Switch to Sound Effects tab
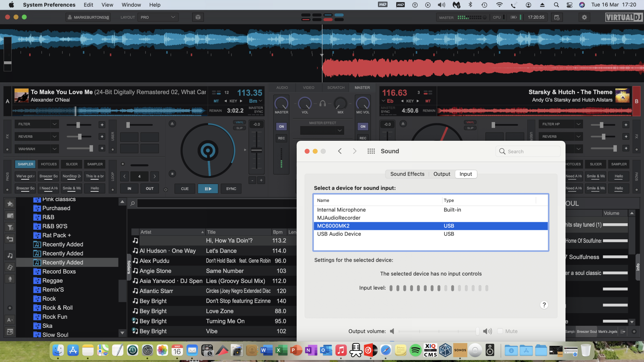The image size is (644, 362). (407, 174)
